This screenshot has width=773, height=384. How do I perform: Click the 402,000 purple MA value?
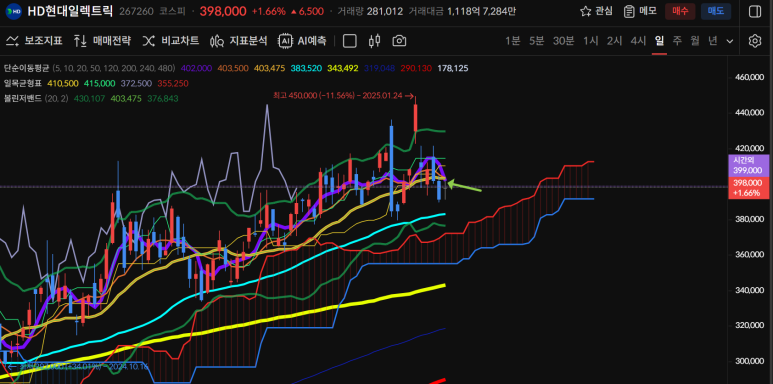pyautogui.click(x=197, y=68)
